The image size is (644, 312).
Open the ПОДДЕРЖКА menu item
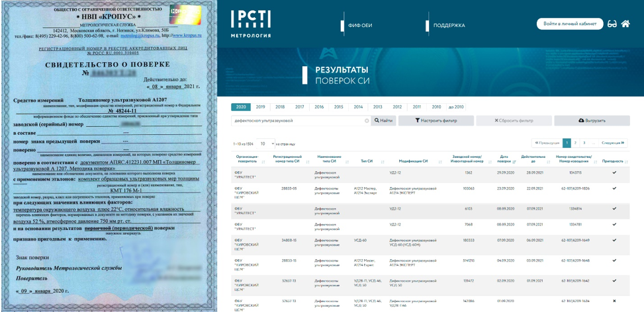pyautogui.click(x=449, y=25)
